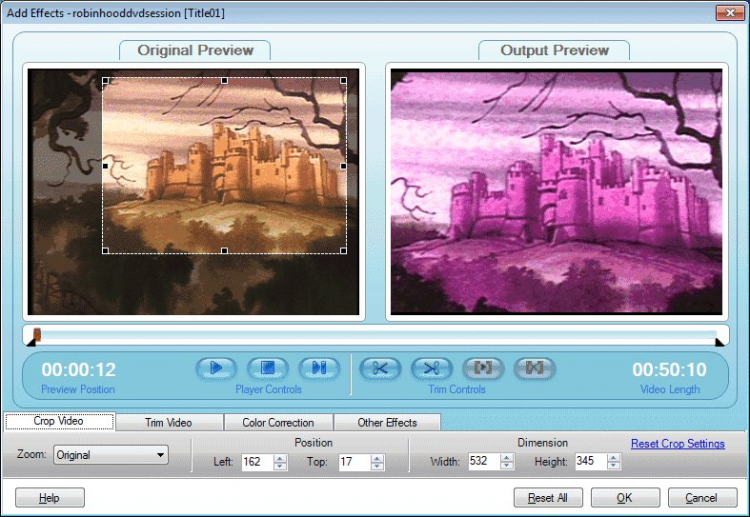
Task: Click the fourth trim control bracket-X icon
Action: click(535, 368)
